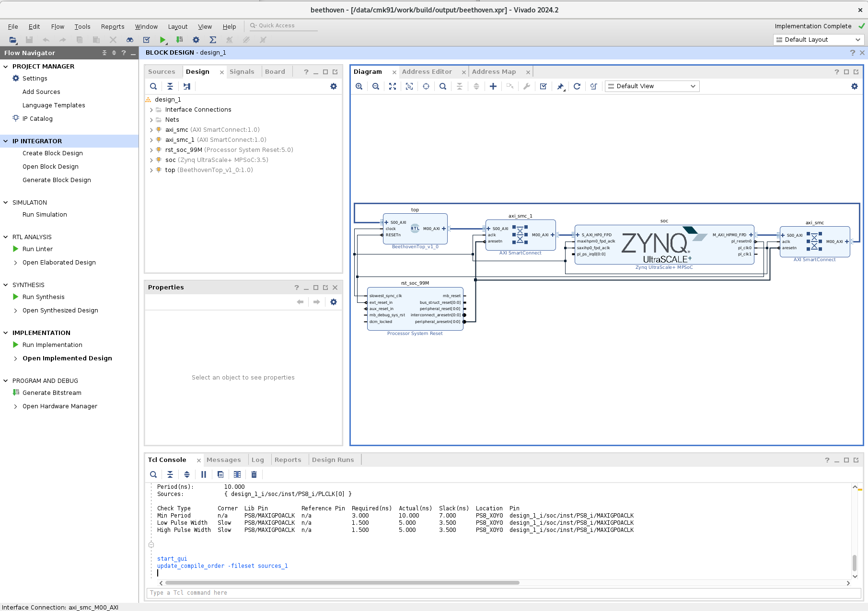Open the Reports menu

coord(113,27)
